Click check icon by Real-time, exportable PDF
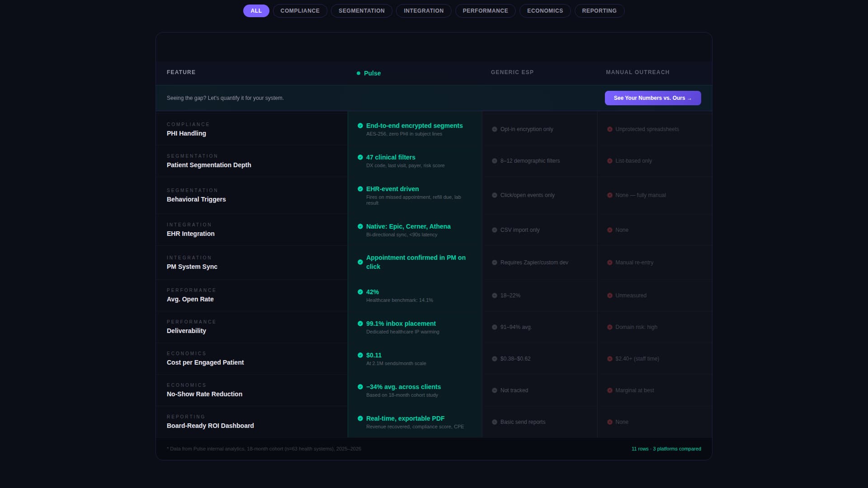Viewport: 868px width, 488px height. [x=360, y=418]
